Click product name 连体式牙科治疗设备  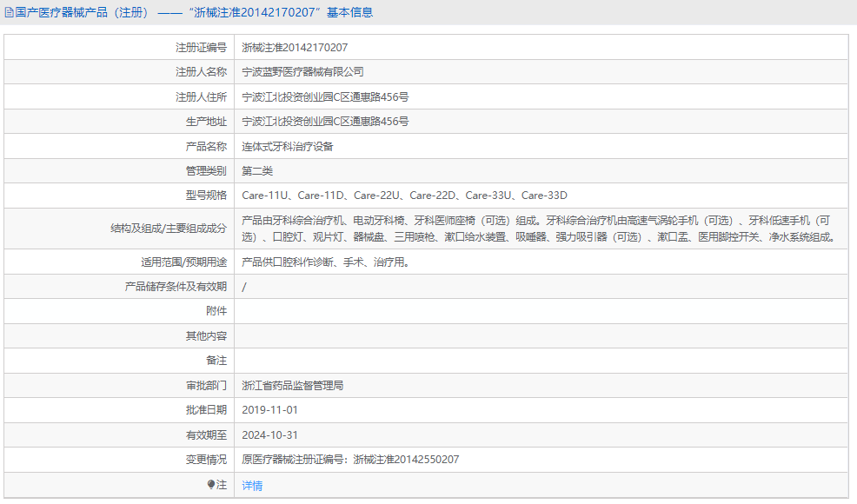click(288, 147)
